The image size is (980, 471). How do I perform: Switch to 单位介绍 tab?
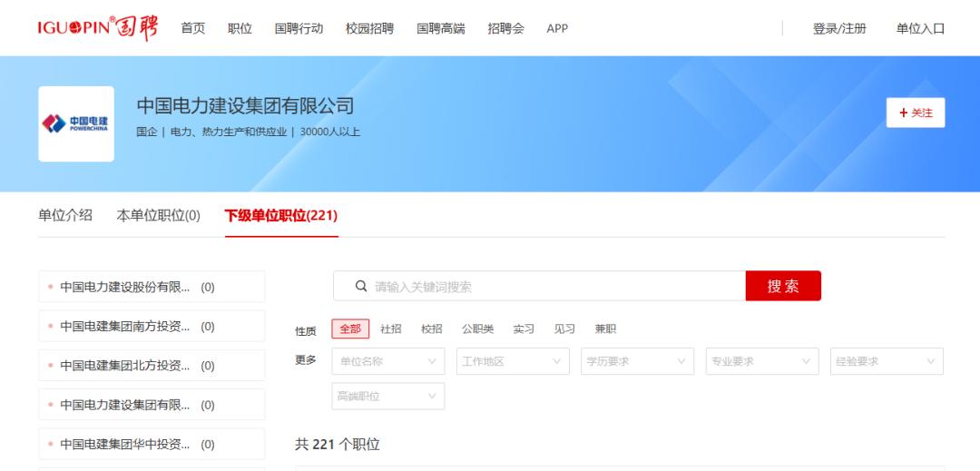[65, 215]
